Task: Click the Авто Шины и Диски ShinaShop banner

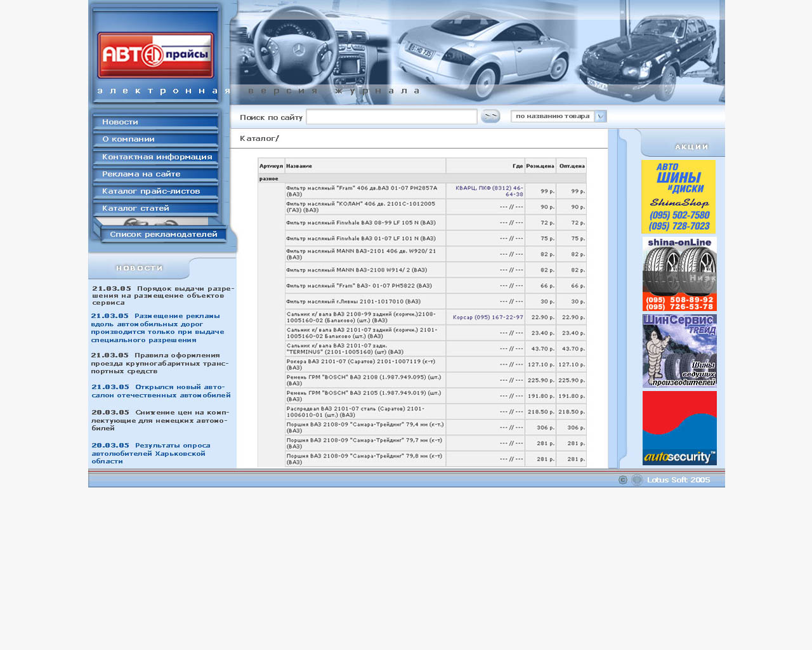Action: [x=678, y=196]
